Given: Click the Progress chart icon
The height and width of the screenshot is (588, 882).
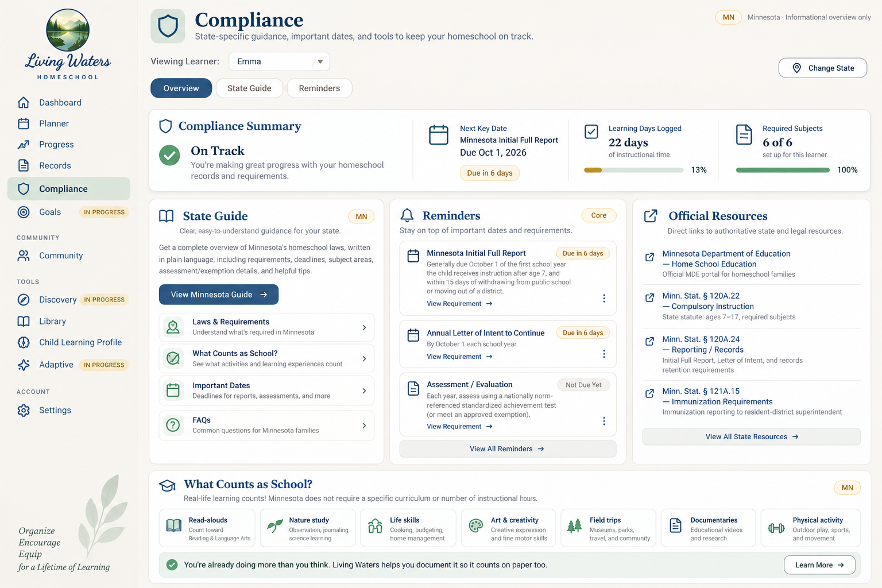Looking at the screenshot, I should [24, 145].
